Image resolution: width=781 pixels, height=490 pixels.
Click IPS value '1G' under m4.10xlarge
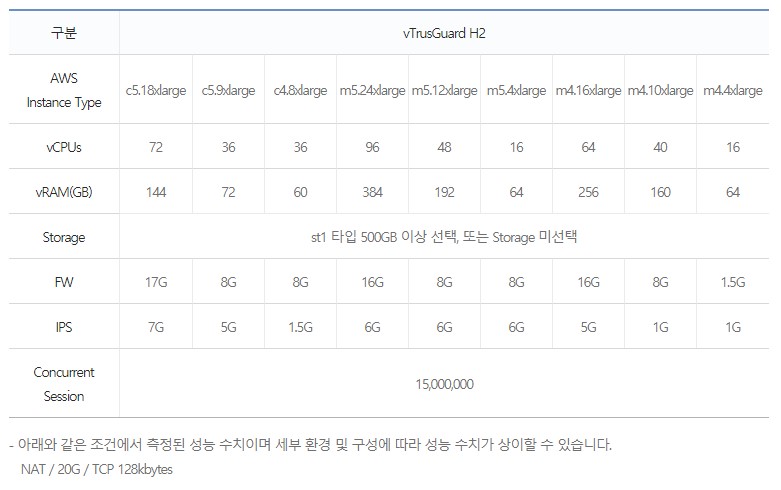(660, 327)
